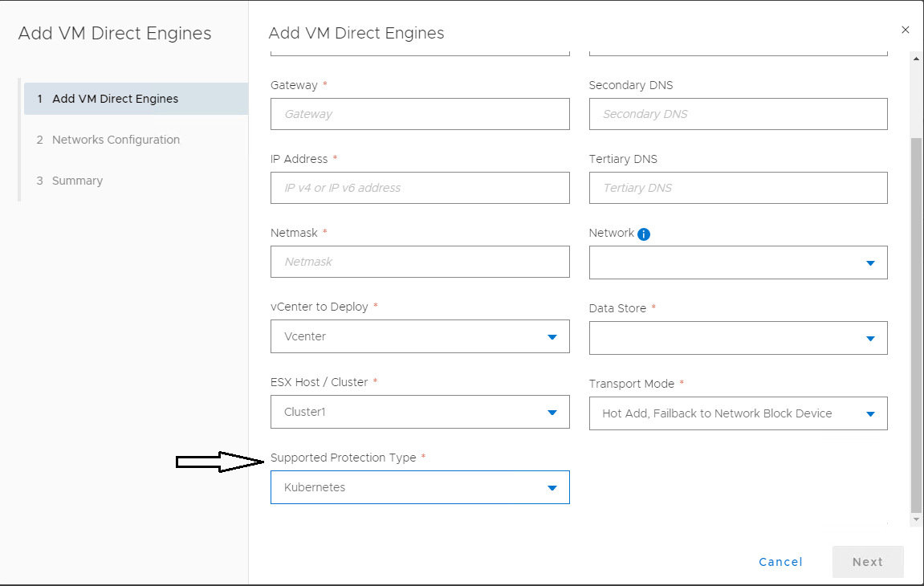924x586 pixels.
Task: Expand the ESX Host / Cluster dropdown
Action: (x=420, y=412)
